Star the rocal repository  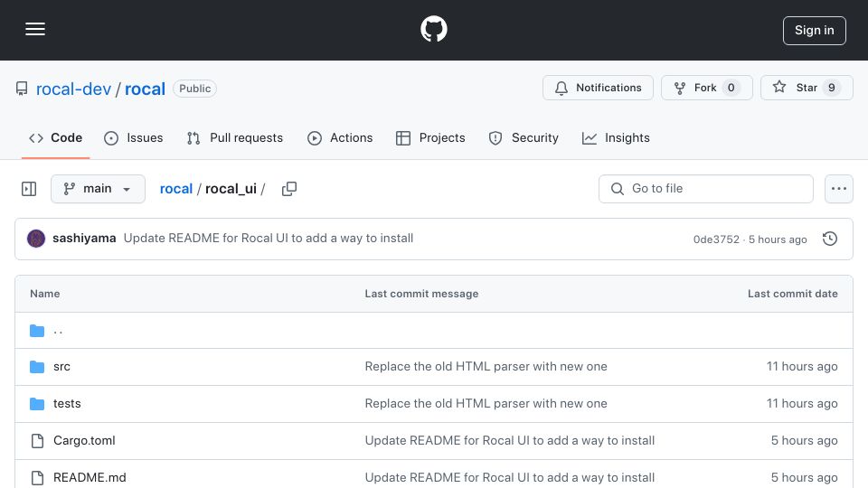point(807,88)
